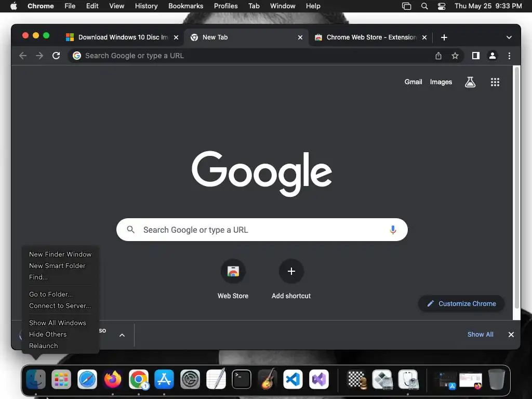Viewport: 532px width, 399px height.
Task: Open the Profiles menu
Action: coord(225,6)
